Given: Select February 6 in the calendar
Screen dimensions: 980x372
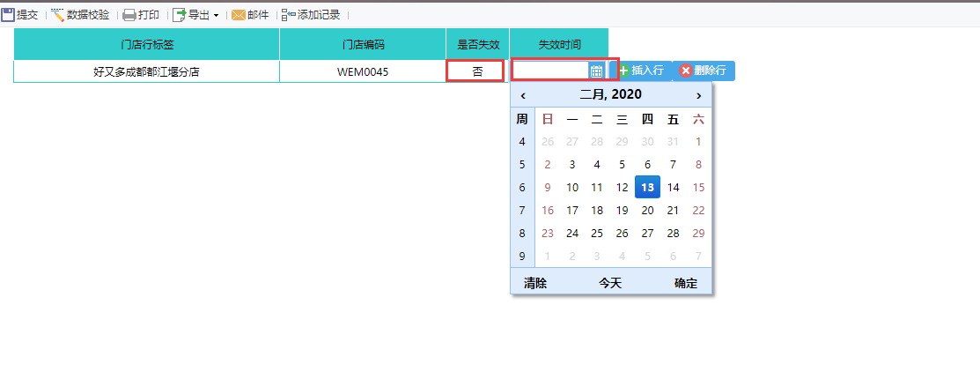Looking at the screenshot, I should click(x=647, y=165).
